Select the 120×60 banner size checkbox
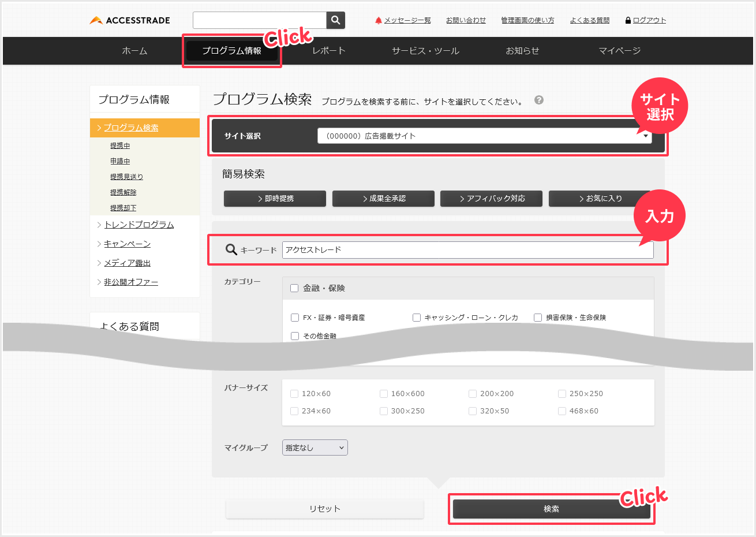Image resolution: width=756 pixels, height=537 pixels. click(x=294, y=394)
